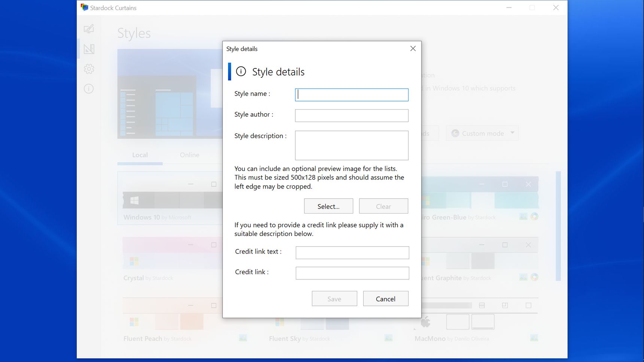644x362 pixels.
Task: Select the Windows 10 style thumbnail
Action: 170,198
